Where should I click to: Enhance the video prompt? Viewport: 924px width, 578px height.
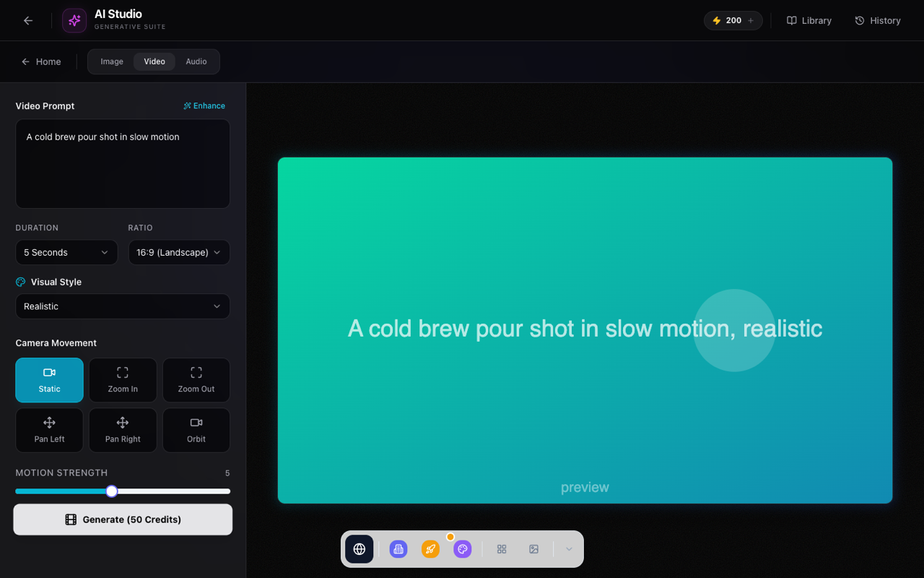[204, 105]
